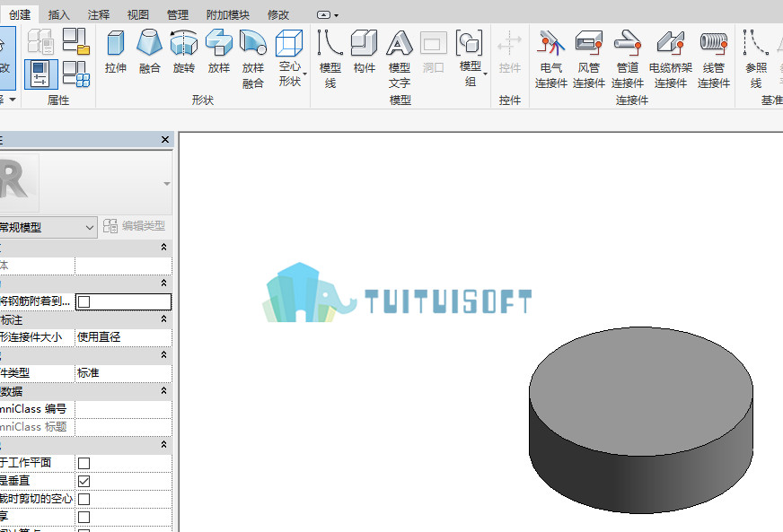783x532 pixels.
Task: Place an 电气连接件 electrical connector
Action: (550, 59)
